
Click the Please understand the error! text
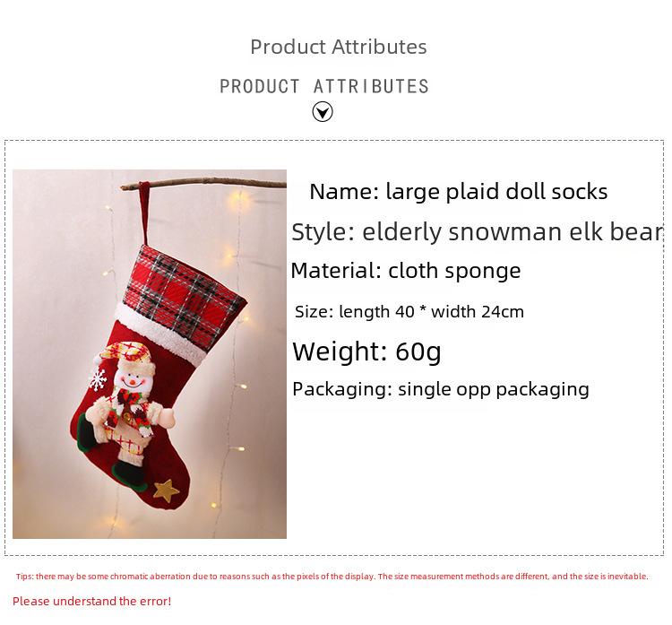click(x=91, y=601)
